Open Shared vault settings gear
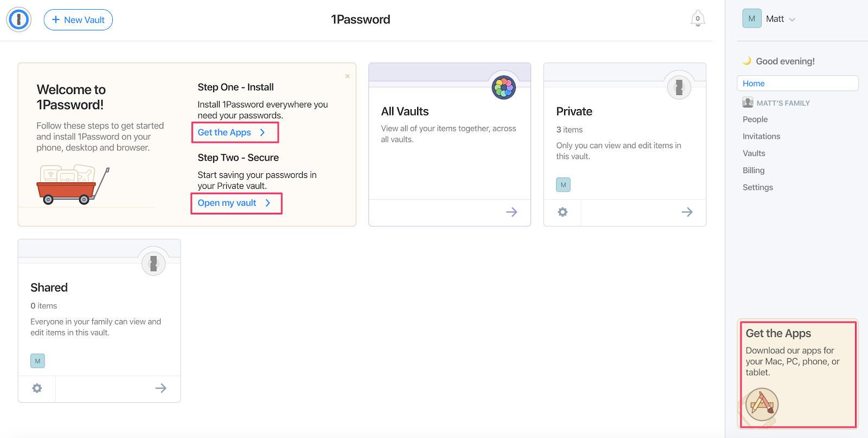This screenshot has height=438, width=868. [37, 388]
